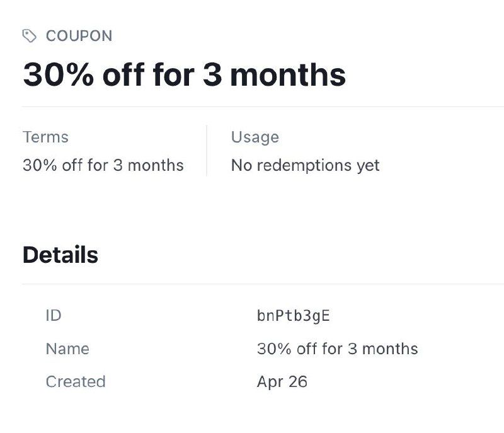This screenshot has height=433, width=504.
Task: Click the Terms label
Action: [45, 137]
